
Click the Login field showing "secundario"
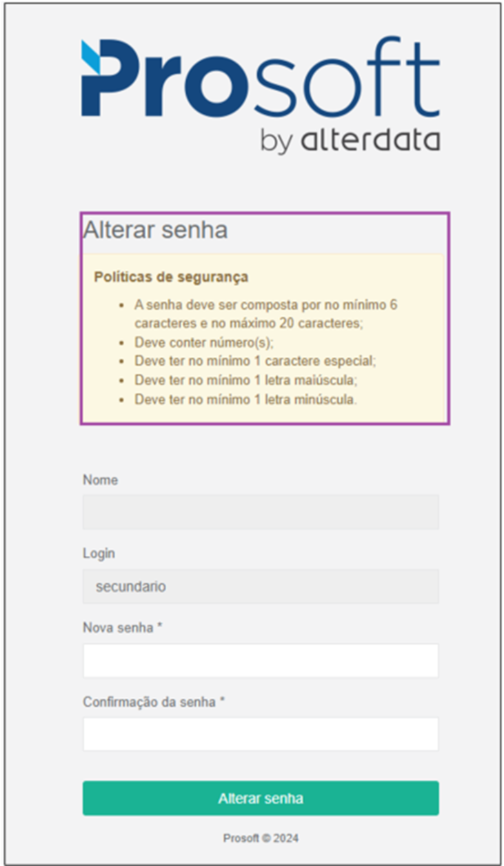click(x=261, y=587)
